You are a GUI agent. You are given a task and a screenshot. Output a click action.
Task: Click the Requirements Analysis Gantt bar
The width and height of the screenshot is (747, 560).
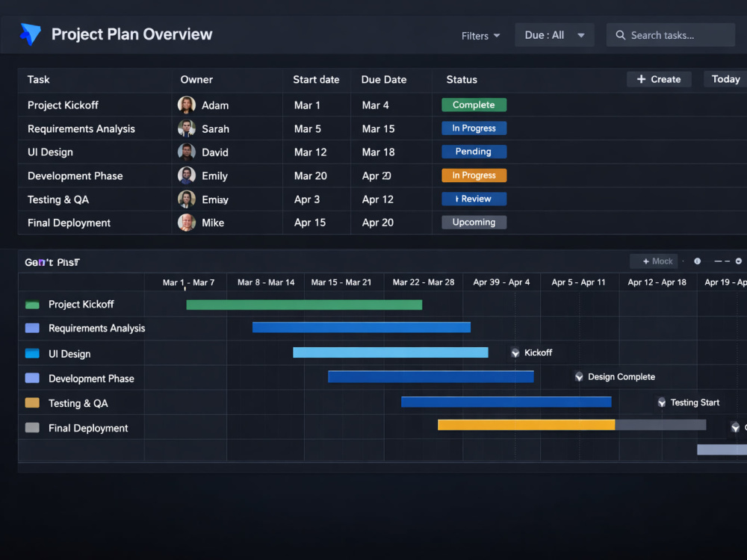click(362, 327)
